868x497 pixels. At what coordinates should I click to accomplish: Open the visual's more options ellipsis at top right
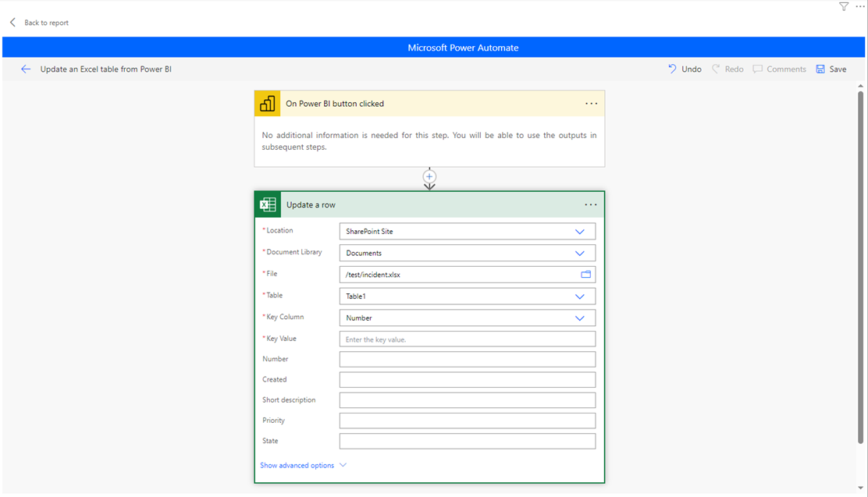[x=859, y=7]
